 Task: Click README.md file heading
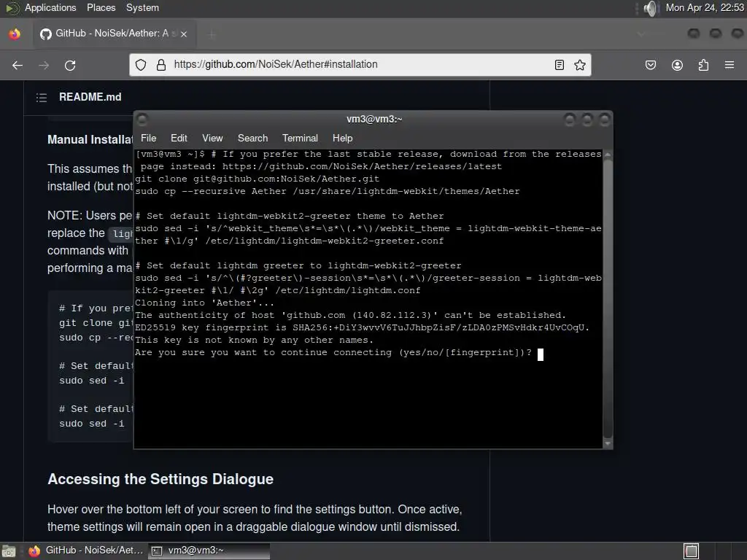(90, 97)
